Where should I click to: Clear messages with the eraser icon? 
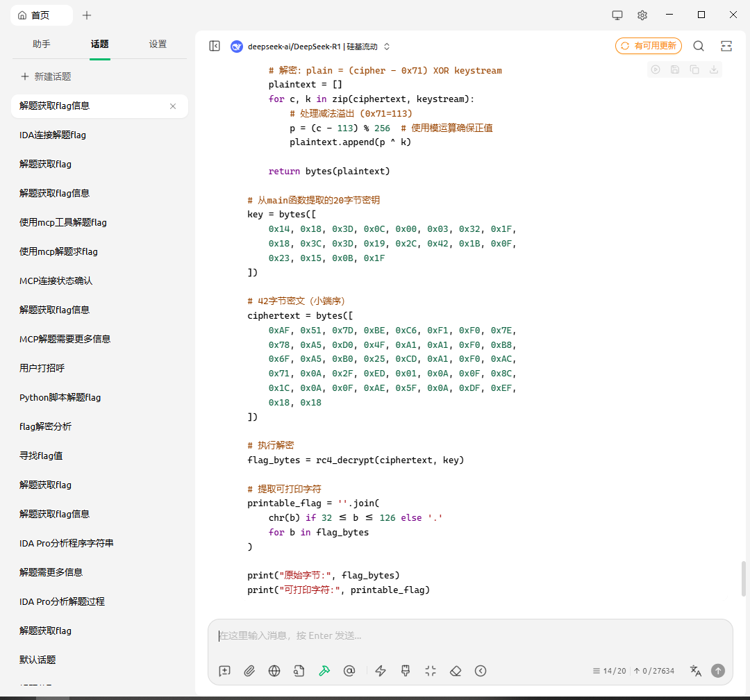456,671
